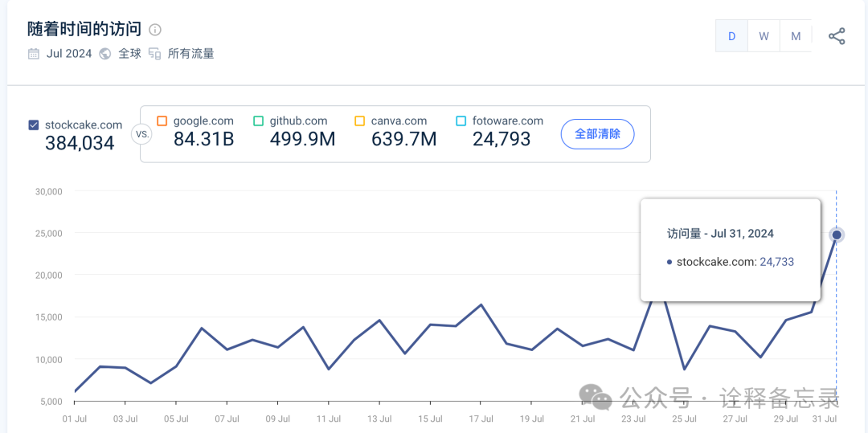Select the 84.31B google visits value

pos(203,139)
